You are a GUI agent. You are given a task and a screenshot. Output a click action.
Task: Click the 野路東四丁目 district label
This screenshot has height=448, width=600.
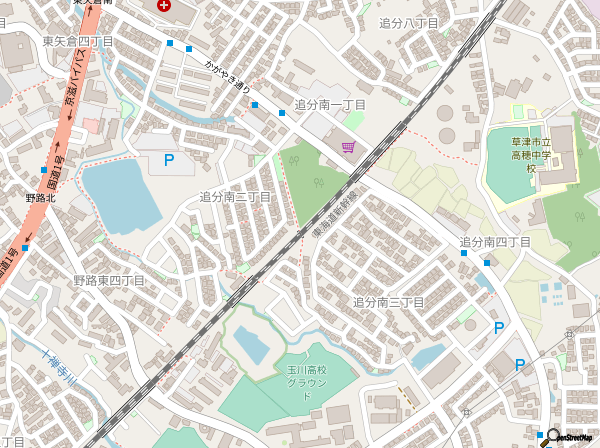(109, 281)
